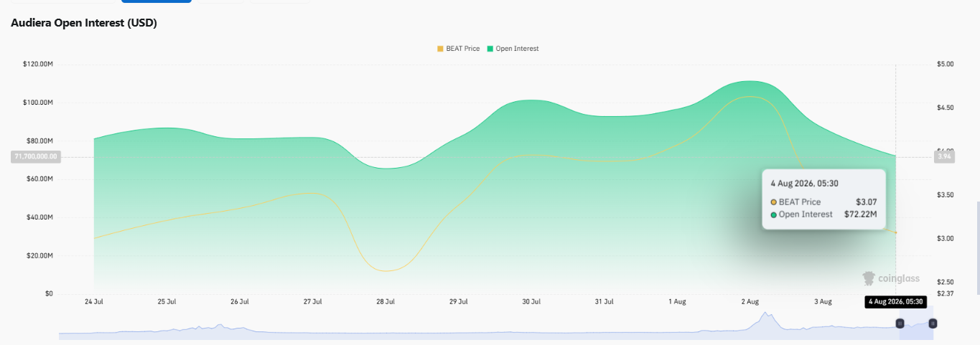Click the tooltip date 4 Aug 2026, 05:30

(x=804, y=184)
